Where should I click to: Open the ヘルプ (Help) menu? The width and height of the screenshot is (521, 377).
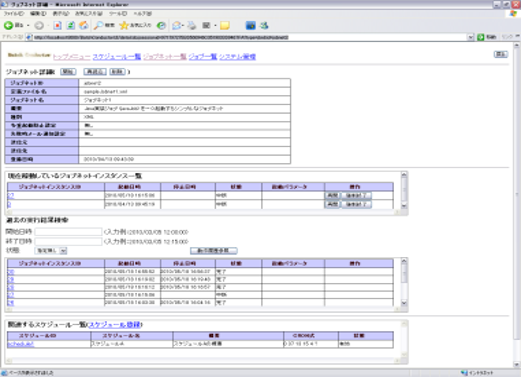[x=143, y=14]
